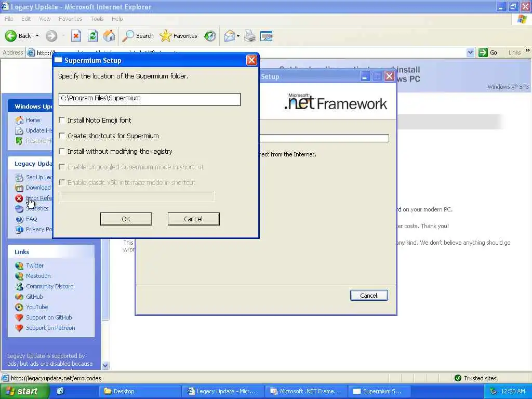Screen dimensions: 532x399
Task: Click the tray clock showing 12:50 AM
Action: 513,391
